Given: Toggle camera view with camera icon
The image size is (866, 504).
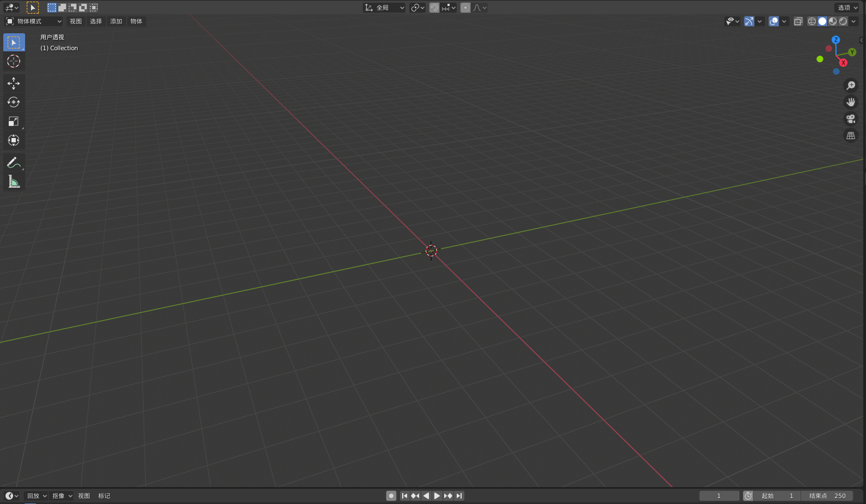Looking at the screenshot, I should pyautogui.click(x=851, y=119).
